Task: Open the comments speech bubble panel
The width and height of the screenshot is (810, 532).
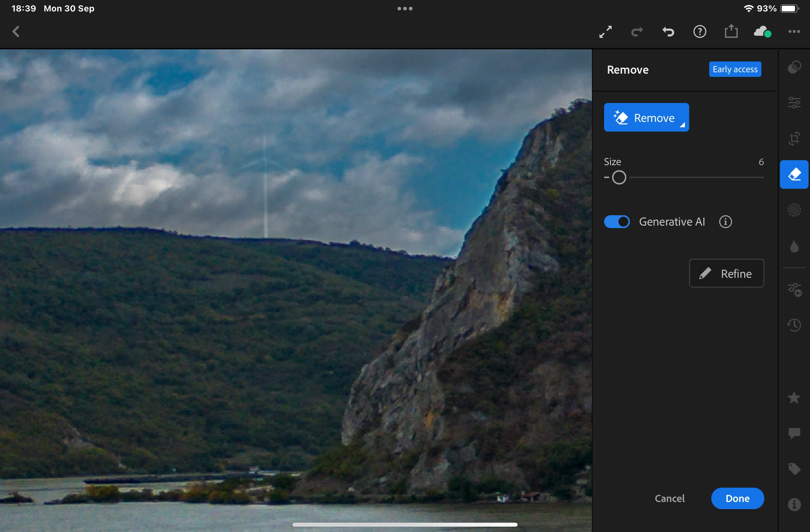Action: tap(794, 433)
